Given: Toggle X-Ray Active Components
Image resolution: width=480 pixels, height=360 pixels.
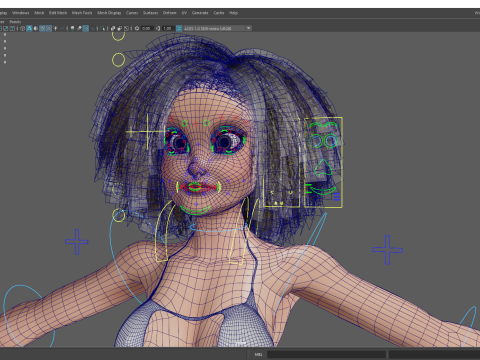Looking at the screenshot, I should (x=119, y=28).
